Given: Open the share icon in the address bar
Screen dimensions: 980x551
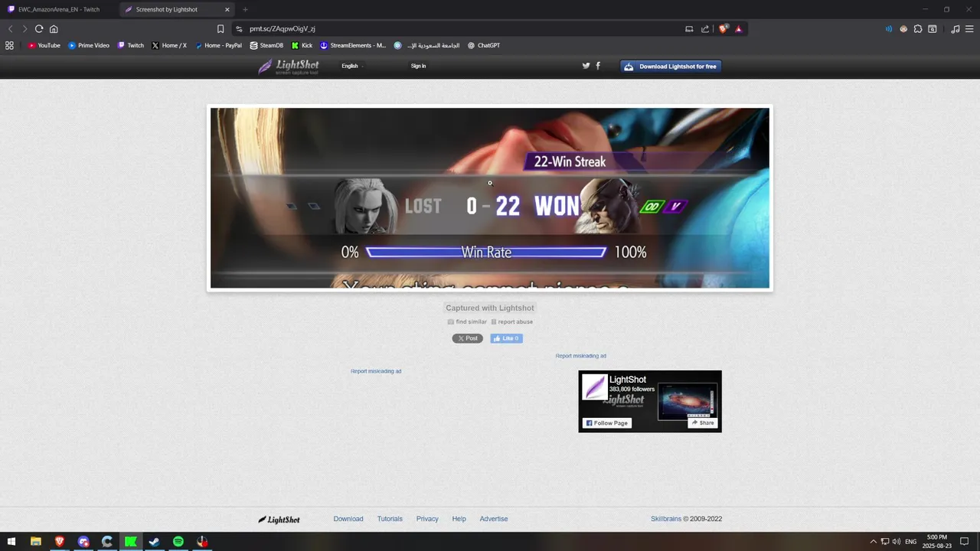Looking at the screenshot, I should click(705, 29).
